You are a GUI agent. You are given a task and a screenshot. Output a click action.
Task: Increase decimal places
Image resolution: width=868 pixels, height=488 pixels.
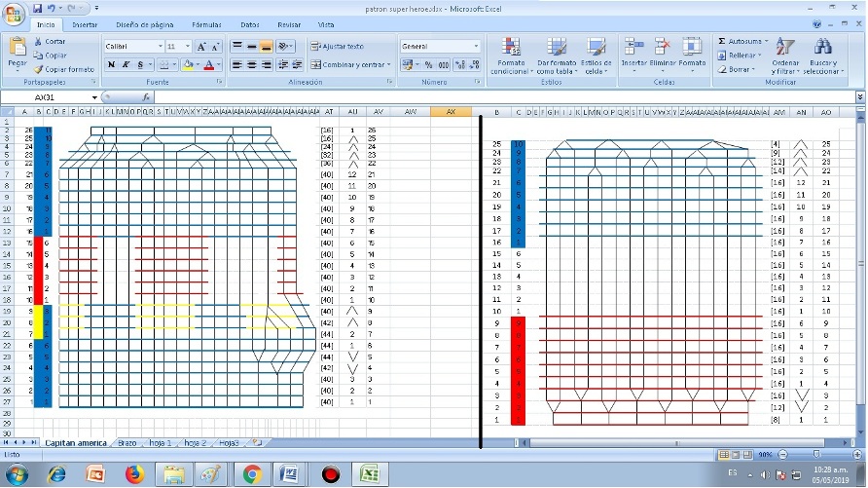point(460,65)
